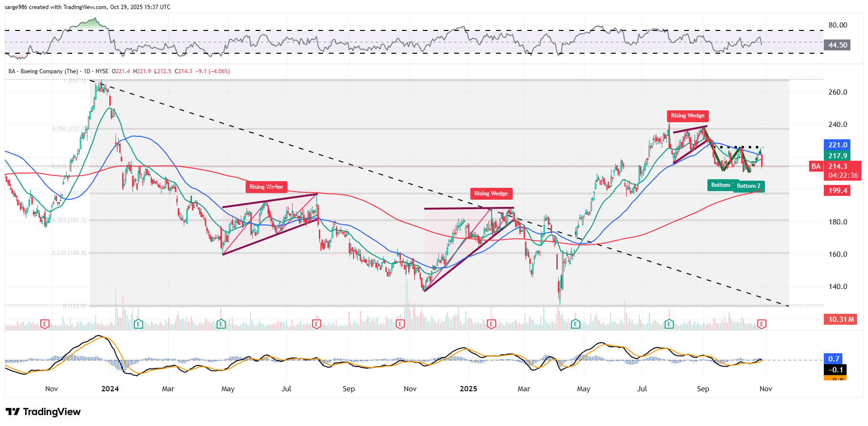Click the RSI value label 44.50
Viewport: 868px width, 426px height.
[x=838, y=45]
